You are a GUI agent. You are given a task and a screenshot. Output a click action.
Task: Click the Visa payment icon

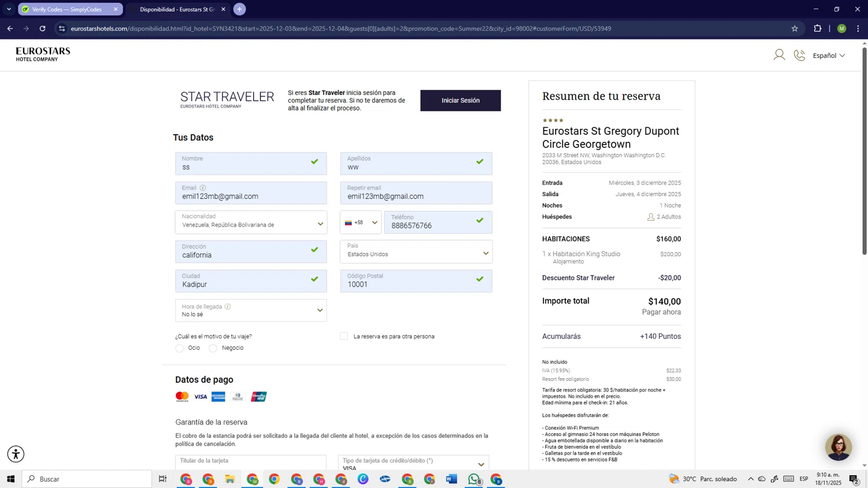point(200,397)
